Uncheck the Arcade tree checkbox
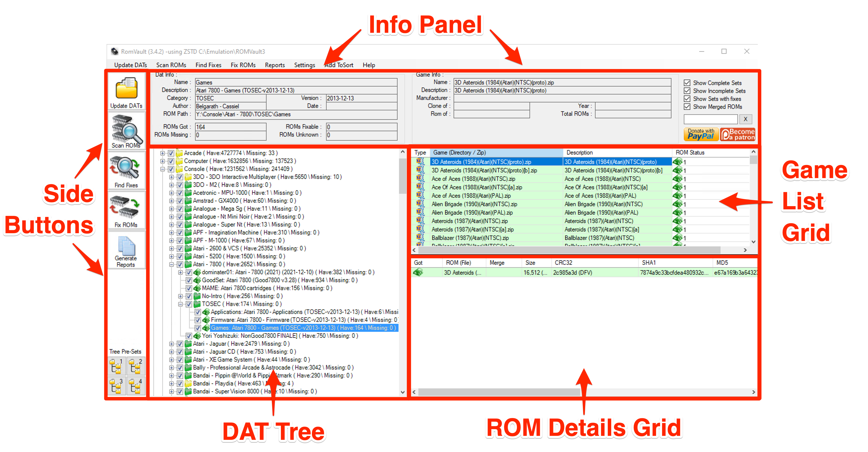The image size is (868, 452). tap(171, 153)
